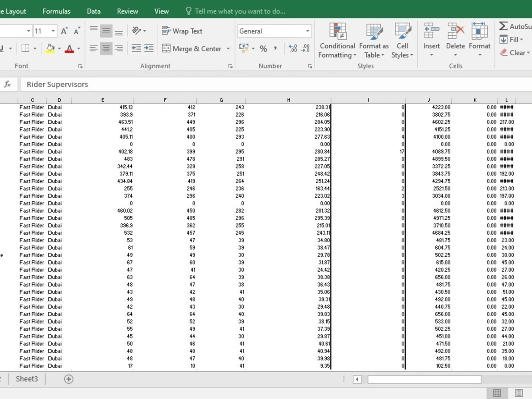Open the font color dropdown arrow
The width and height of the screenshot is (532, 399).
tap(79, 48)
